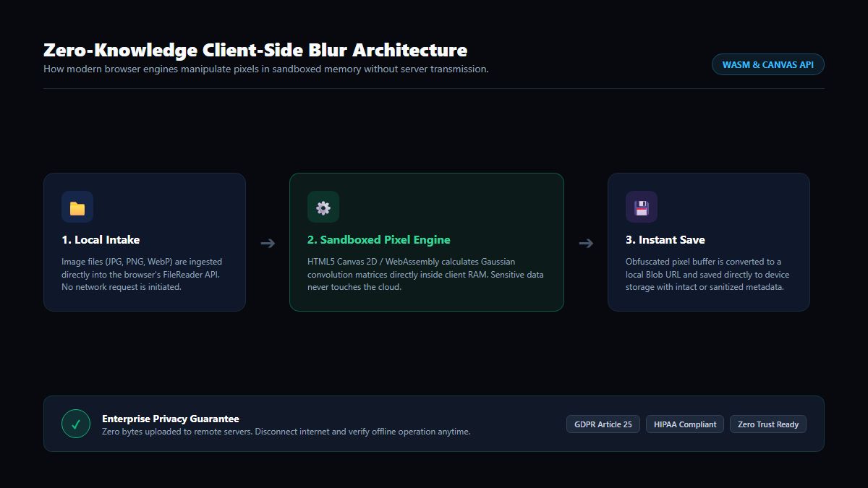Click the Enterprise Privacy Guarantee title
This screenshot has height=488, width=868.
point(171,419)
